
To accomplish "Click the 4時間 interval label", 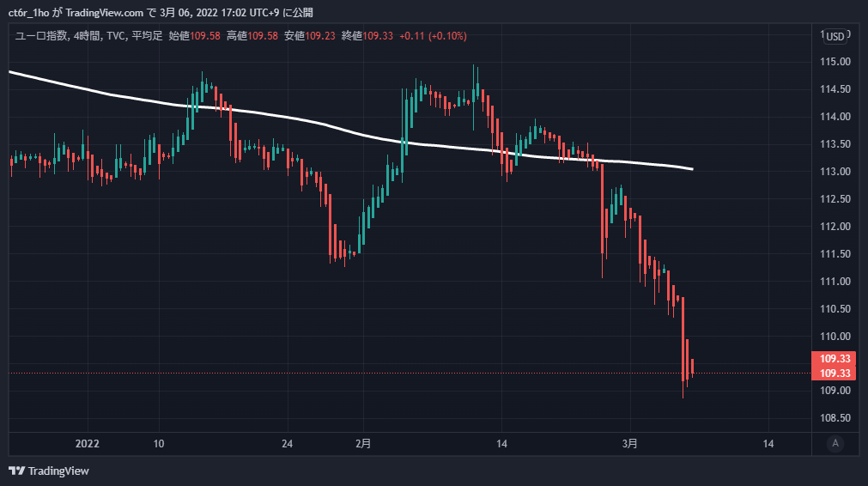I will pos(87,36).
